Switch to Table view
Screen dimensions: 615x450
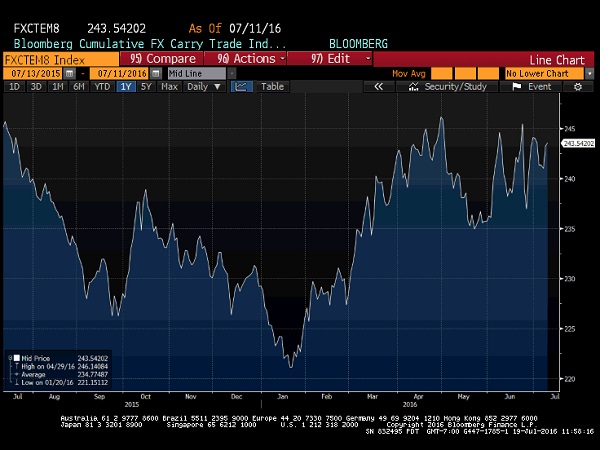(272, 87)
